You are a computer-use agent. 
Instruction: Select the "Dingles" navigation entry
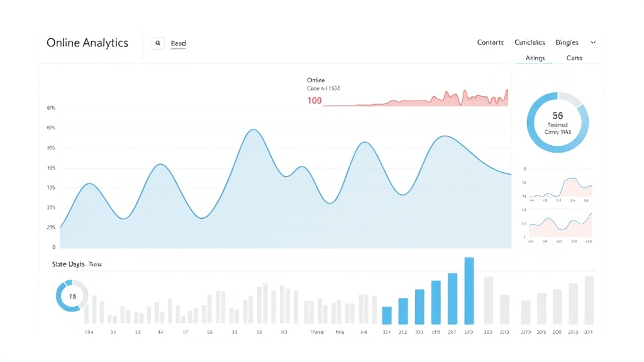point(566,42)
